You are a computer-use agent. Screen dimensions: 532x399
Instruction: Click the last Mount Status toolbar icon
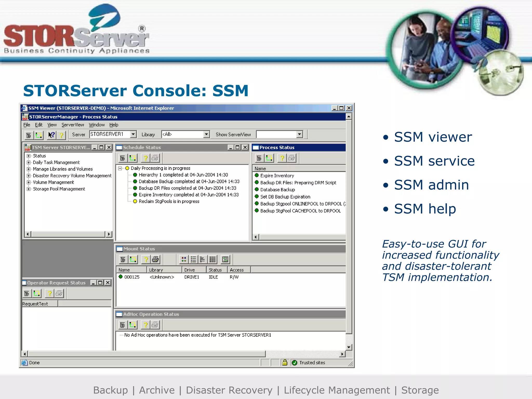click(225, 259)
